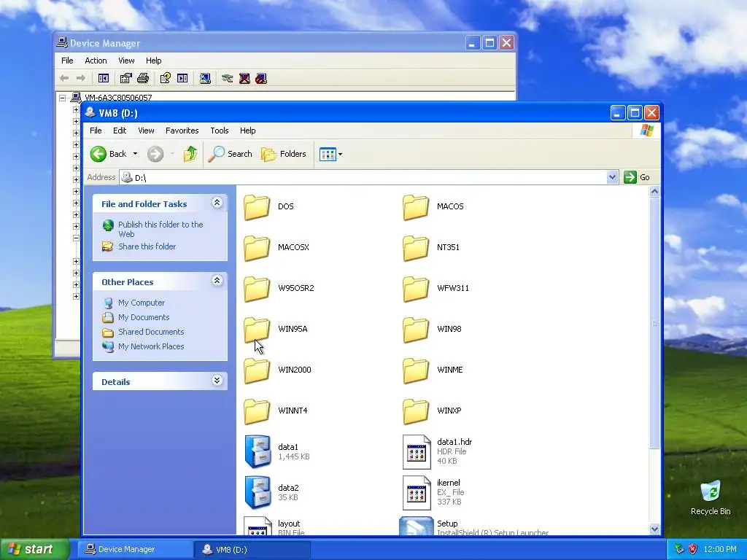The image size is (747, 560).
Task: Click Scan for hardware changes icon
Action: 205,78
